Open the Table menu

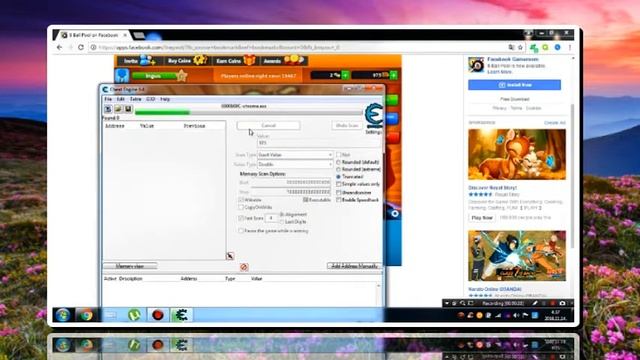coord(136,99)
